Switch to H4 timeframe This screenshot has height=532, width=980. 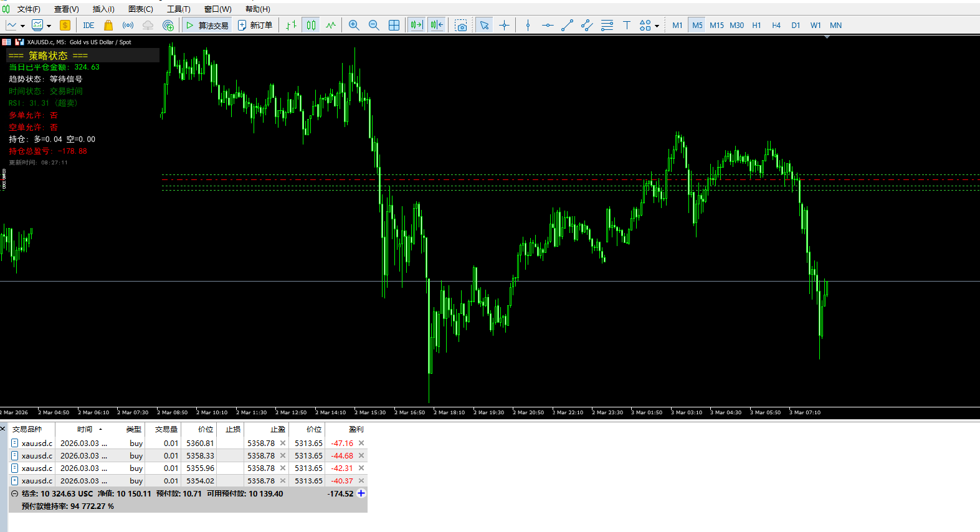776,25
